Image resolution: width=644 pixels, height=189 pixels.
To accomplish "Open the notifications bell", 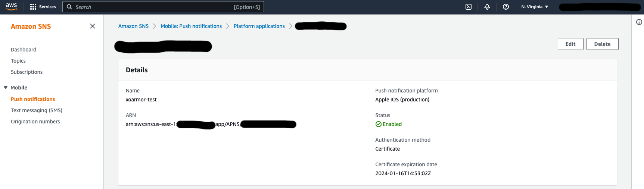I will pyautogui.click(x=487, y=7).
